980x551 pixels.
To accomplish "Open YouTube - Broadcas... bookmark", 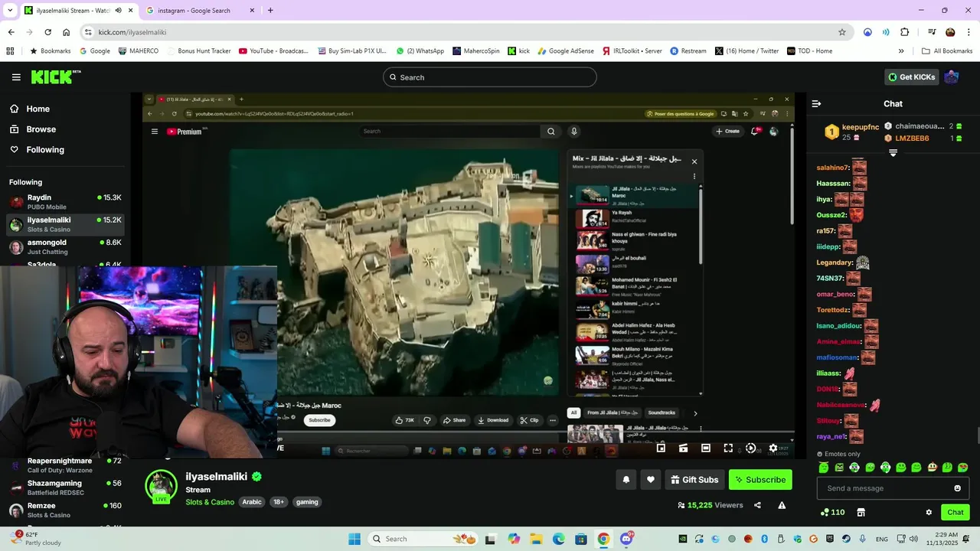I will [x=273, y=51].
